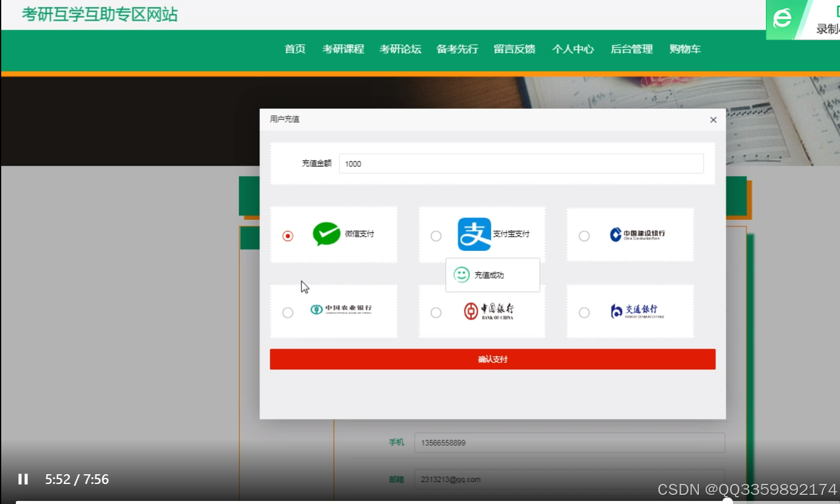The height and width of the screenshot is (504, 840).
Task: Click the blue Alipay logo
Action: coord(474,234)
